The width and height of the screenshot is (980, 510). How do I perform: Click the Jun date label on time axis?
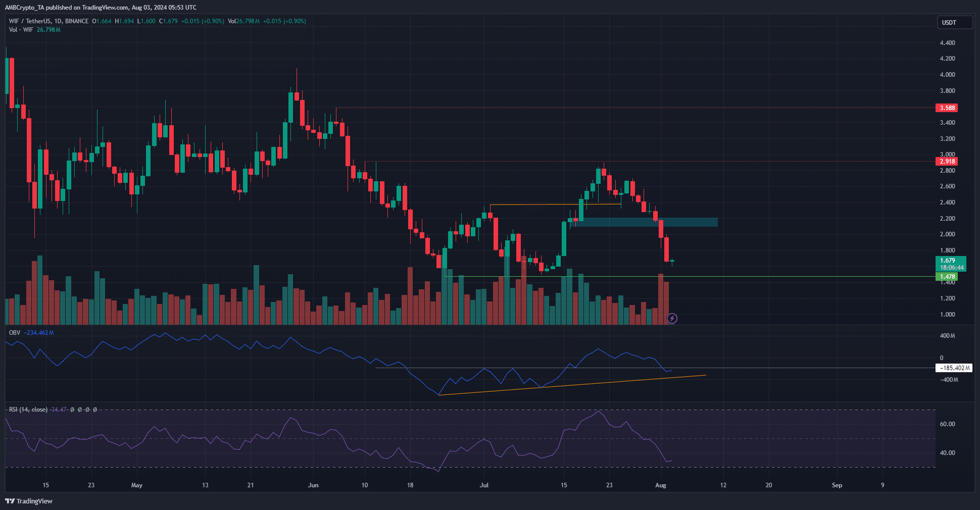pyautogui.click(x=313, y=485)
